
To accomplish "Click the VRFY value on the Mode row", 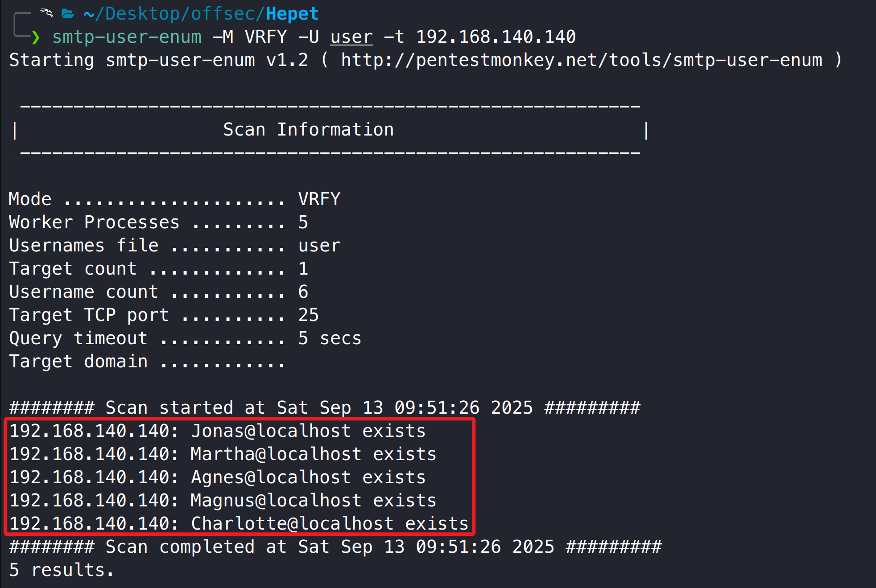I will click(x=319, y=199).
